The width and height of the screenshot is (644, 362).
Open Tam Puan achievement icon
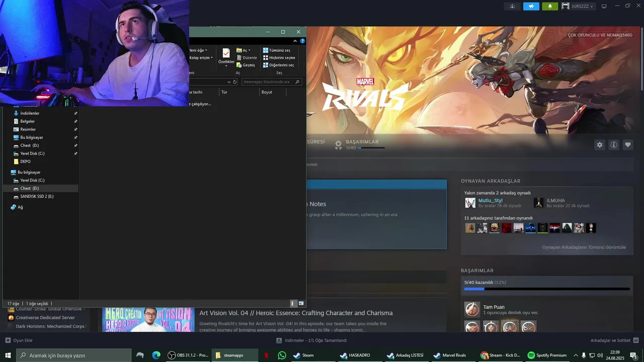point(472,309)
